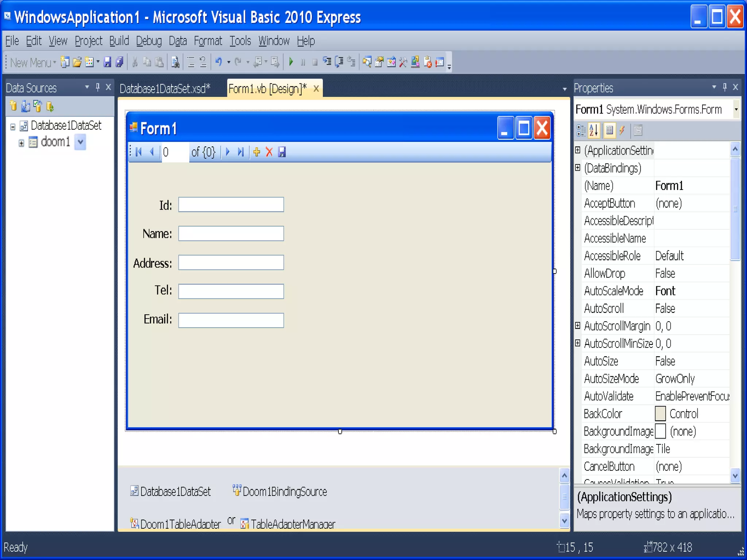Click the BackColor Control color swatch

pos(660,414)
